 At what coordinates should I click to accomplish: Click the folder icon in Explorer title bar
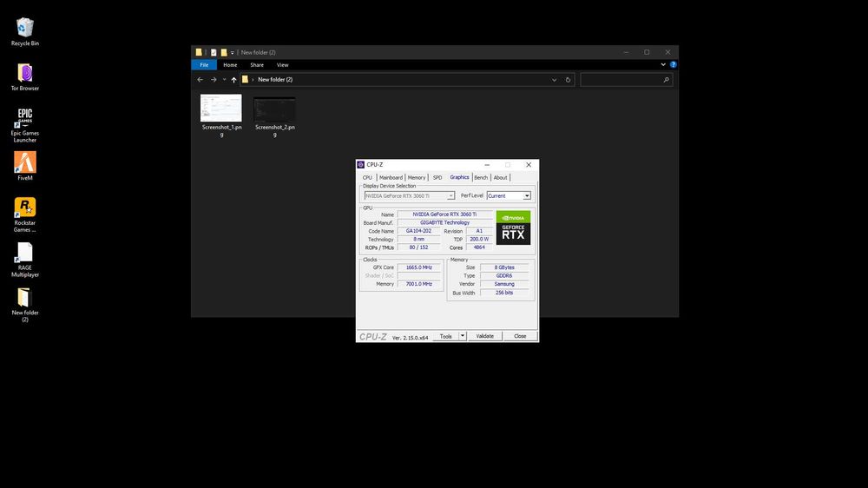point(199,52)
